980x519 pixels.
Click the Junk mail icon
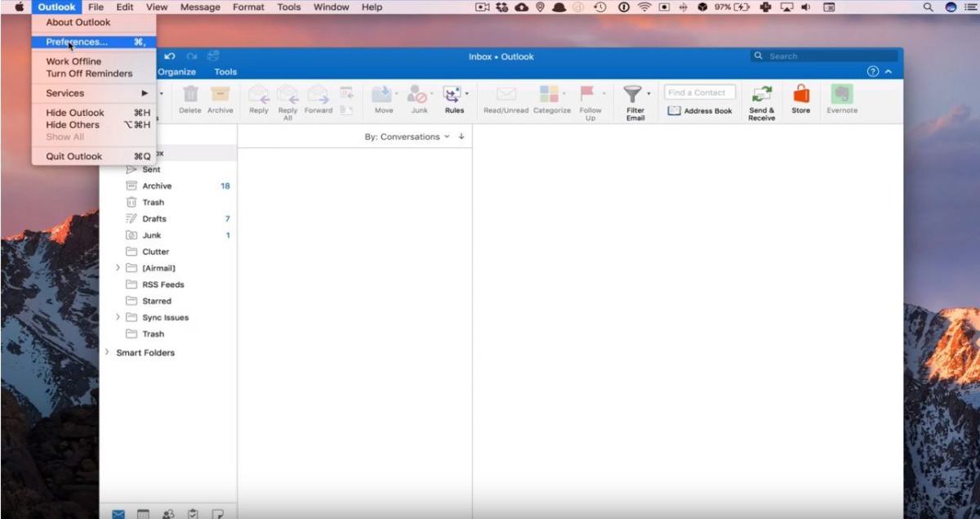pos(419,95)
